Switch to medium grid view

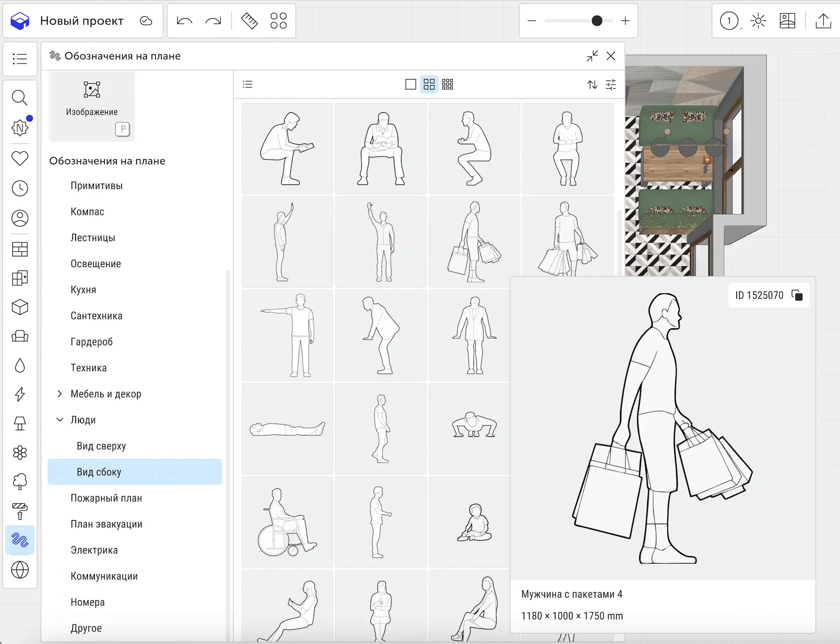pyautogui.click(x=429, y=84)
